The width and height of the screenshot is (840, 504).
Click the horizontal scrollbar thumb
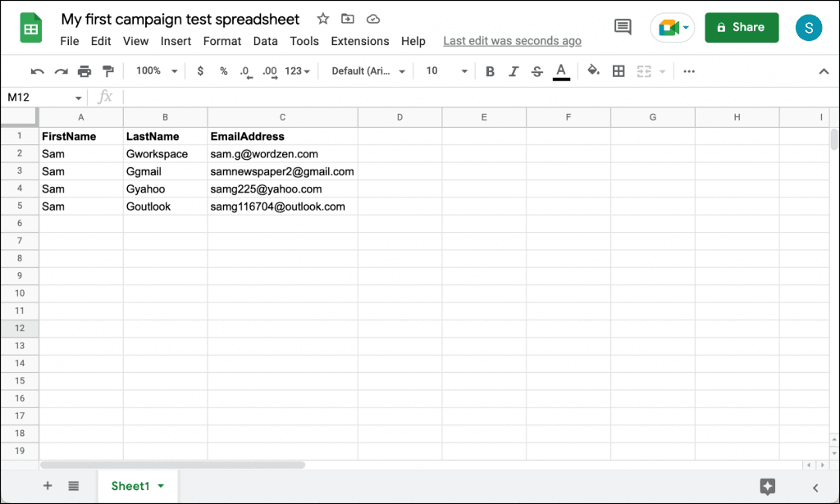click(172, 465)
